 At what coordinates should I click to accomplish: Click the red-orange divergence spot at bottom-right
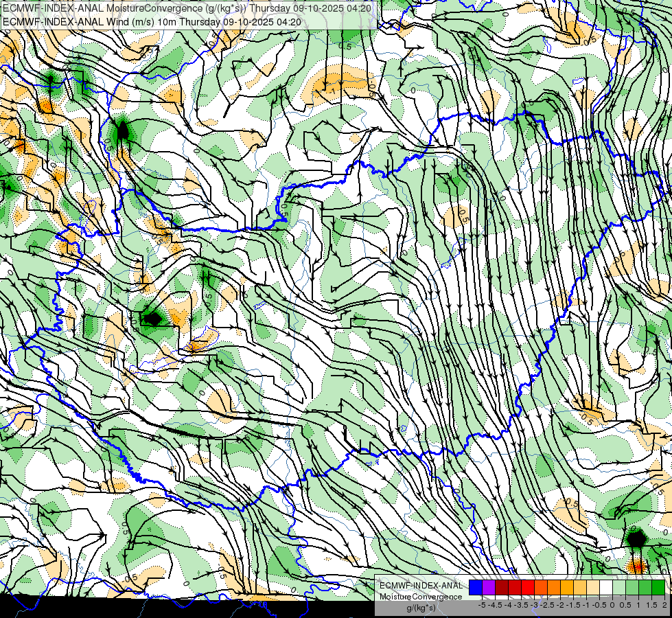click(637, 567)
